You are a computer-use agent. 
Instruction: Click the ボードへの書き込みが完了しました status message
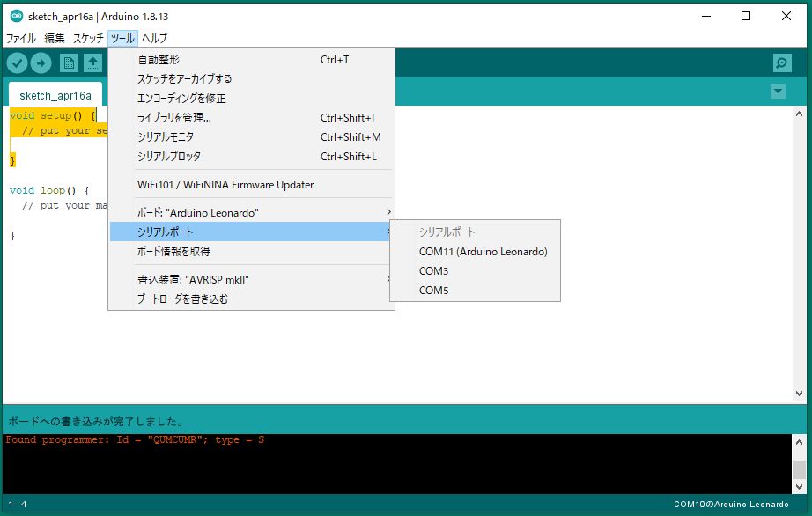(x=96, y=421)
